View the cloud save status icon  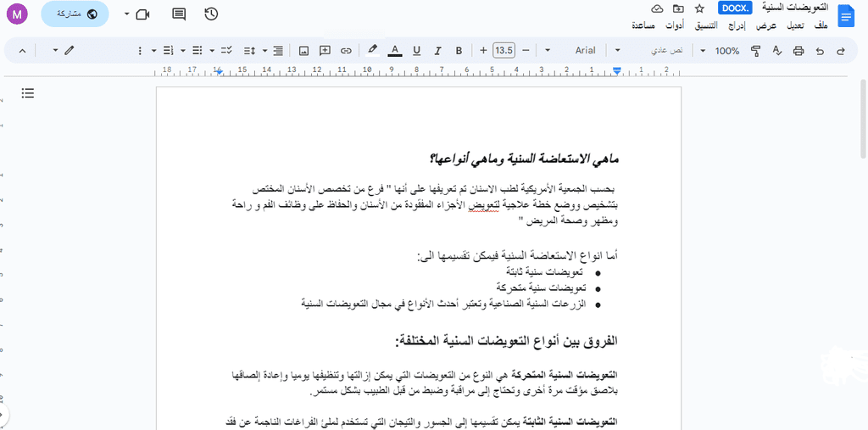click(x=657, y=8)
